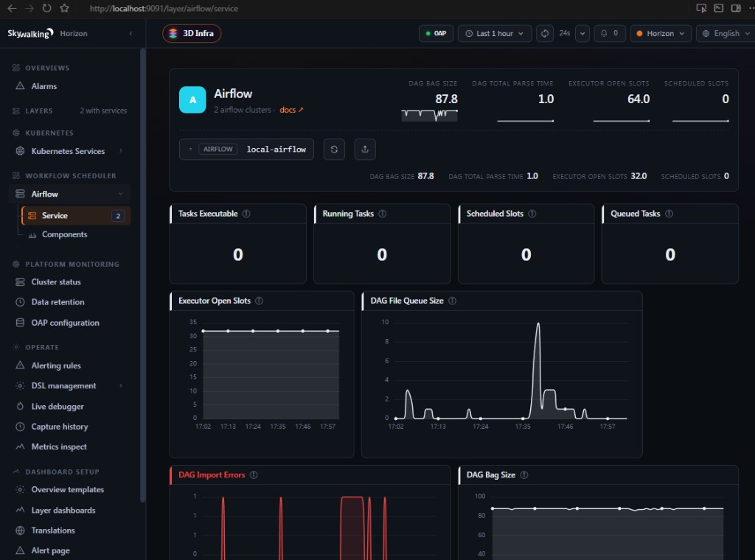Open Data retention page
The image size is (755, 560).
pyautogui.click(x=70, y=302)
